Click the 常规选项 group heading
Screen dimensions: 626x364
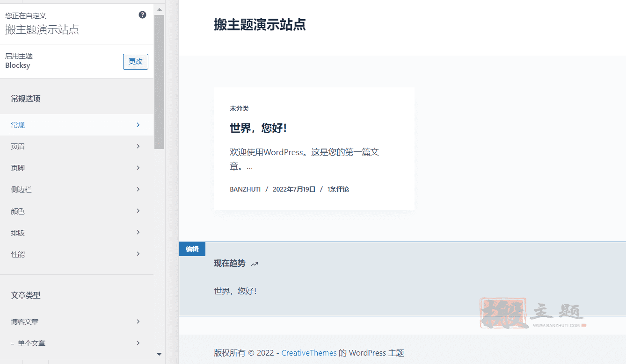point(26,99)
